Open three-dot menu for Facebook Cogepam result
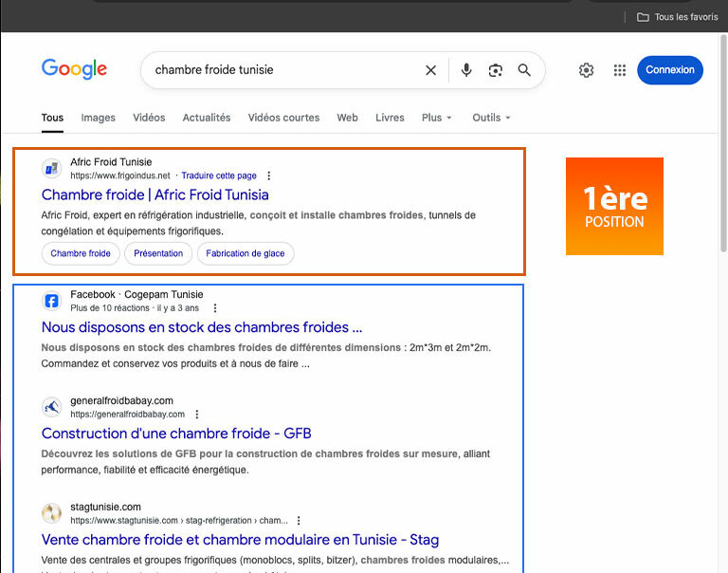 coord(215,308)
